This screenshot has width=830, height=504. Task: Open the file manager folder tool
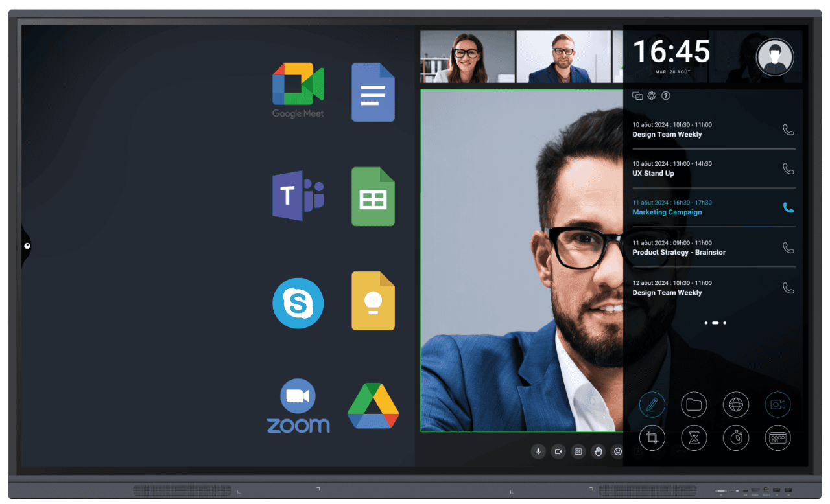694,404
